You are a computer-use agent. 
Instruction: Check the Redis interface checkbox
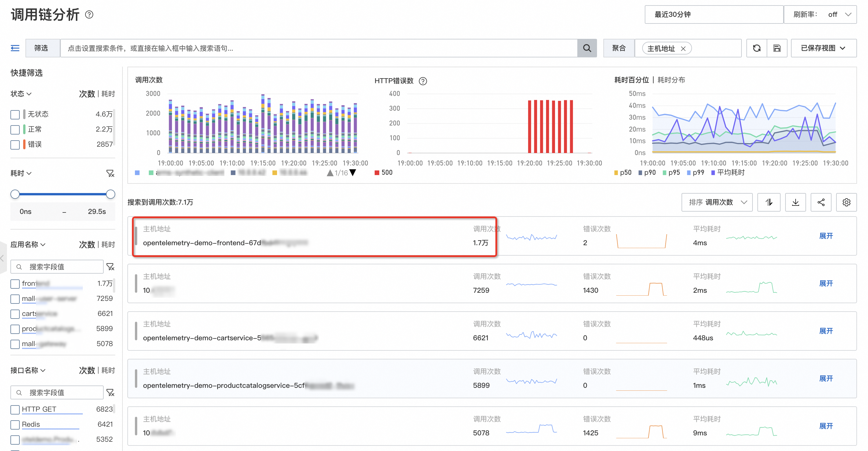click(x=15, y=425)
